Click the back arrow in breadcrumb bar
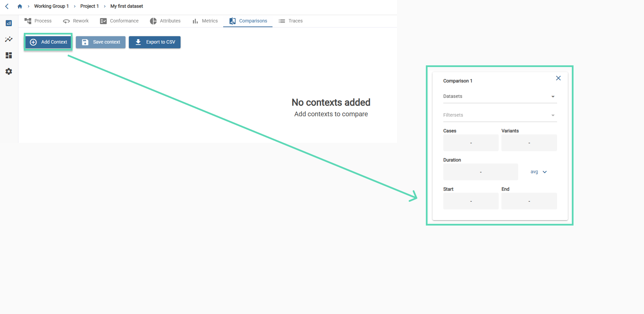This screenshot has width=644, height=314. click(7, 6)
